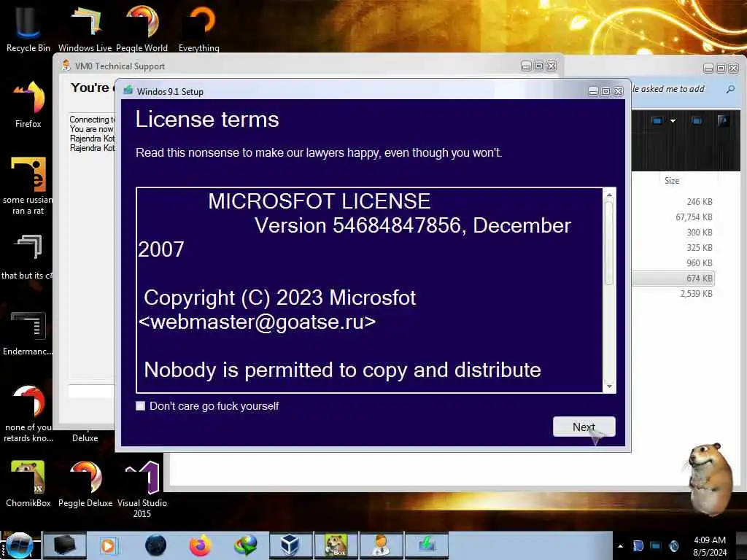Click the dancing hamster desktop mascot
Viewport: 747px width, 560px height.
710,478
